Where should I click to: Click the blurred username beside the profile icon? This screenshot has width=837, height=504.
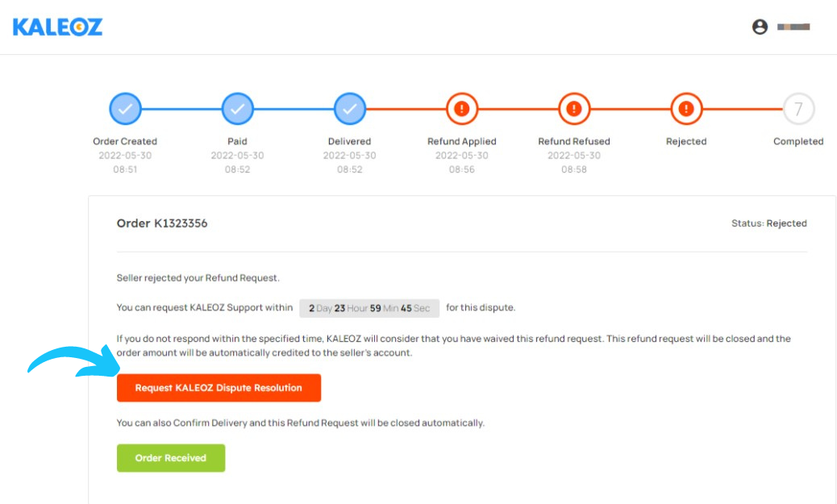[x=793, y=27]
